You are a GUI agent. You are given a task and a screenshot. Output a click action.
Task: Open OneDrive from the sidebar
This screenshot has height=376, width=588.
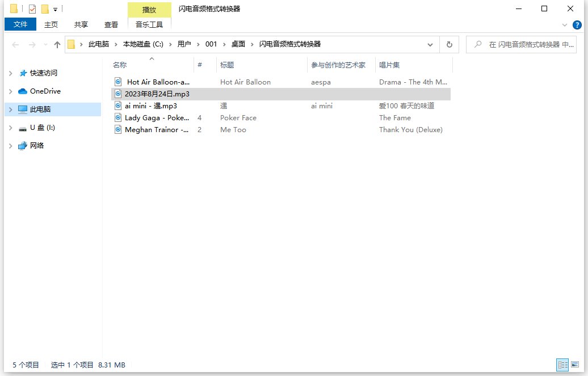point(43,91)
